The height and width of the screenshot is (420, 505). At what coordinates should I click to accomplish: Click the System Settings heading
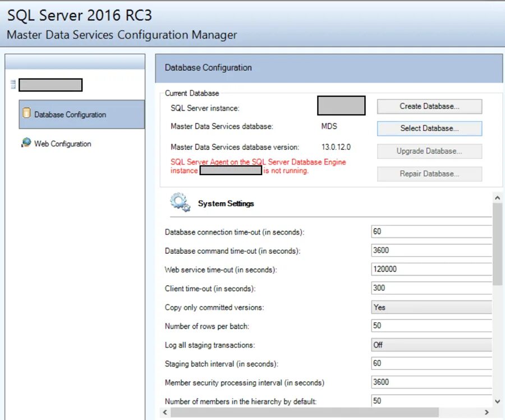226,204
